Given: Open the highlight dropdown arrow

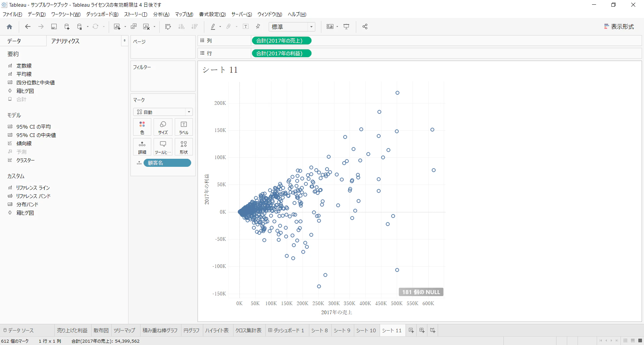Looking at the screenshot, I should [220, 27].
